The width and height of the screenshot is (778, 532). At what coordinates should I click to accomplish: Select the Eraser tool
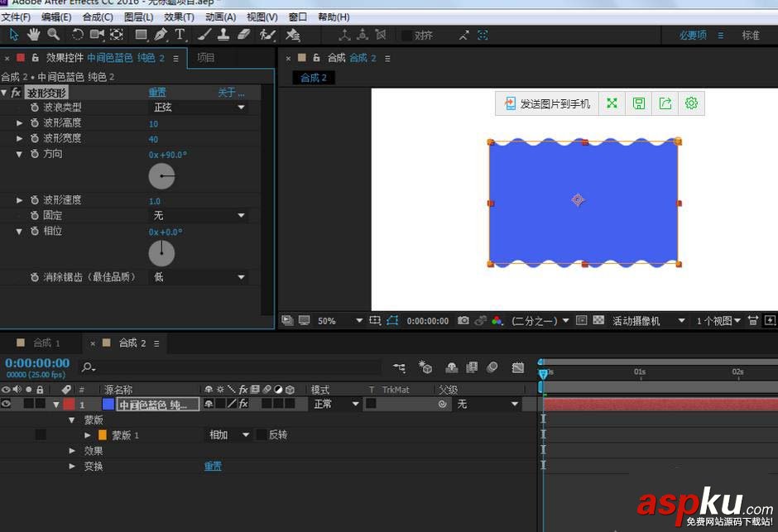pos(243,34)
